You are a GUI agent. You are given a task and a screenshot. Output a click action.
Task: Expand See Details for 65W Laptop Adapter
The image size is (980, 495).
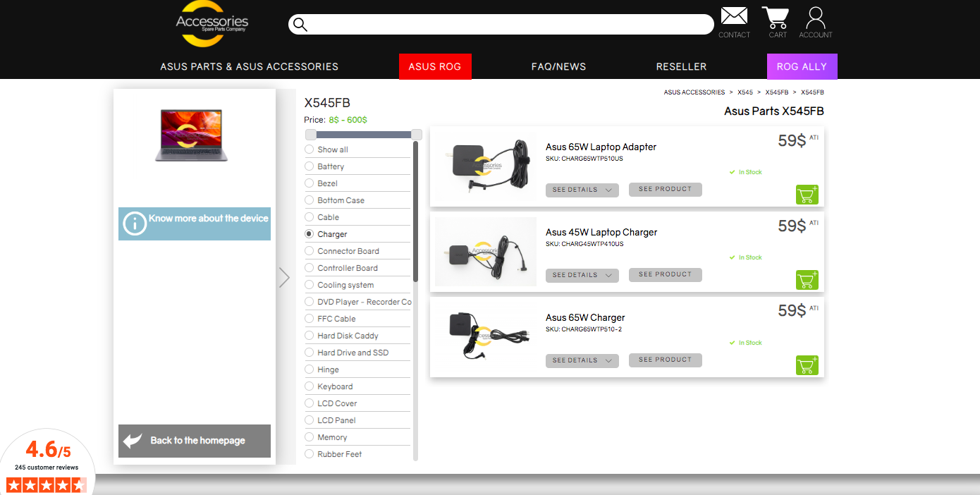pyautogui.click(x=582, y=190)
